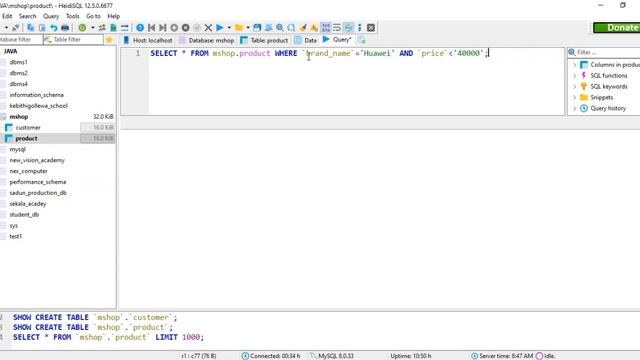Click the new query tab icon
640x360 pixels.
(361, 40)
